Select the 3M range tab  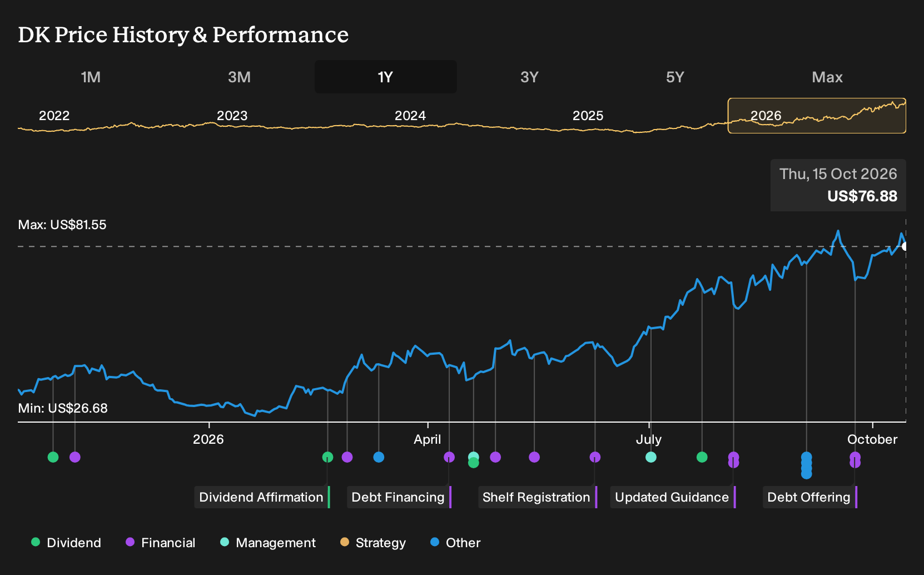tap(239, 77)
